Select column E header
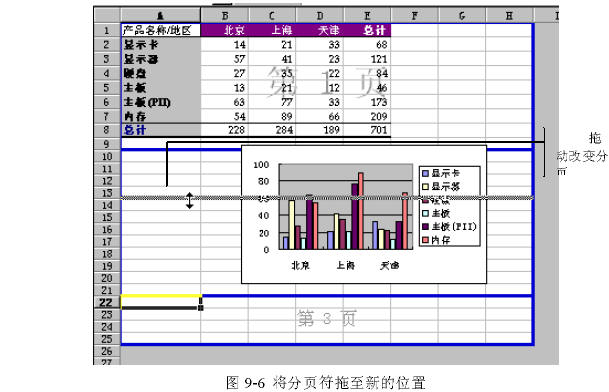The width and height of the screenshot is (609, 392). (x=367, y=16)
